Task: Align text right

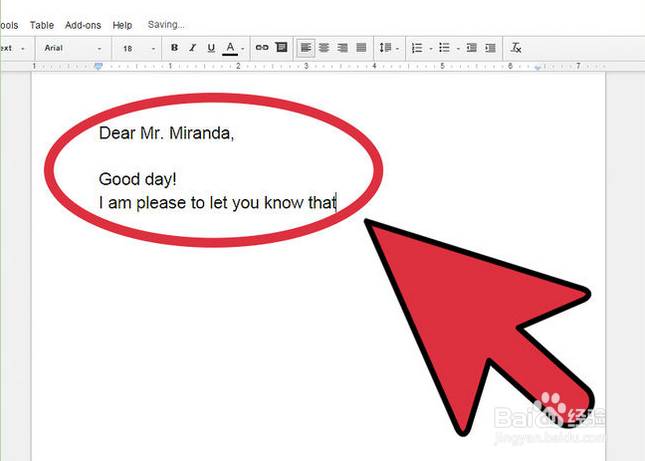Action: click(342, 48)
